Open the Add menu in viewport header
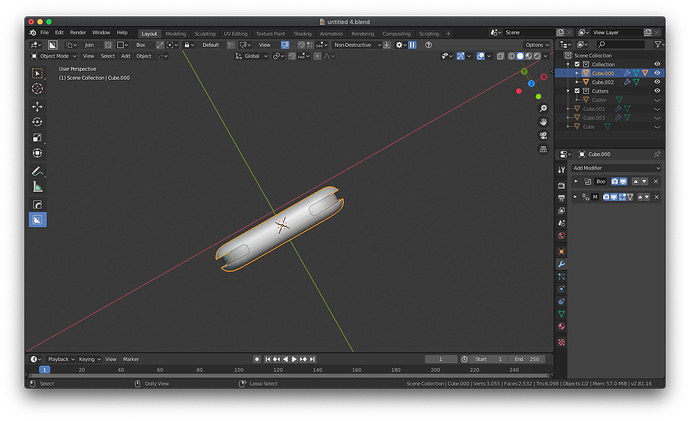 (x=125, y=56)
